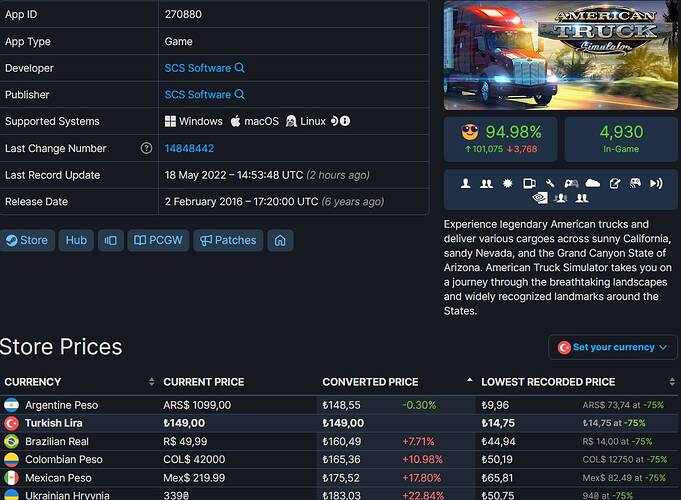Screen dimensions: 681x500
Task: Click the info circle icon after Linux
Action: [345, 121]
